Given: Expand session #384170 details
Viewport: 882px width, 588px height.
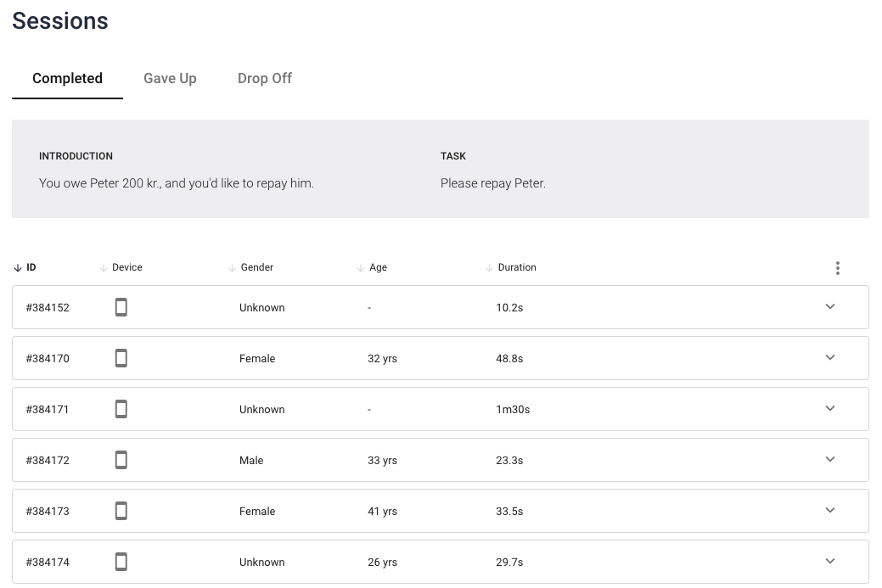Looking at the screenshot, I should [830, 357].
